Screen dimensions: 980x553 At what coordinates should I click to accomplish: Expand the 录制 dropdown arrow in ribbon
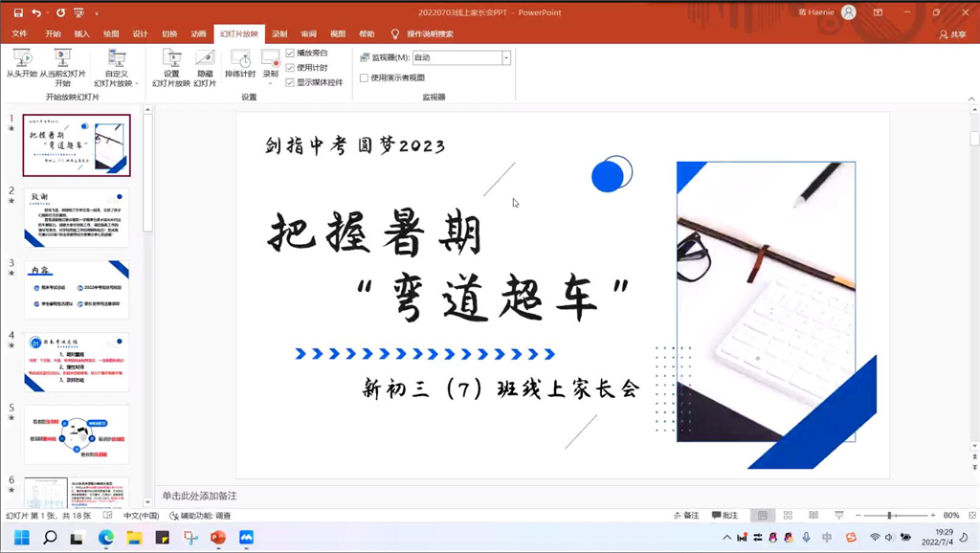point(271,83)
